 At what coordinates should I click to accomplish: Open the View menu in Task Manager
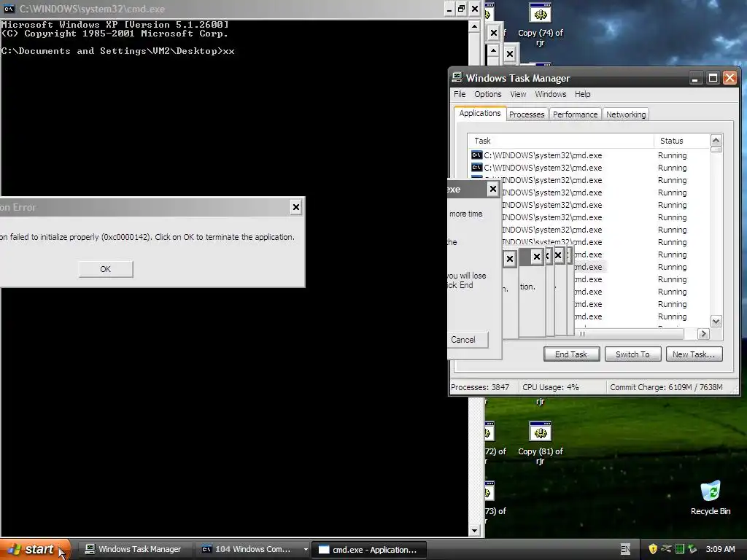point(518,94)
